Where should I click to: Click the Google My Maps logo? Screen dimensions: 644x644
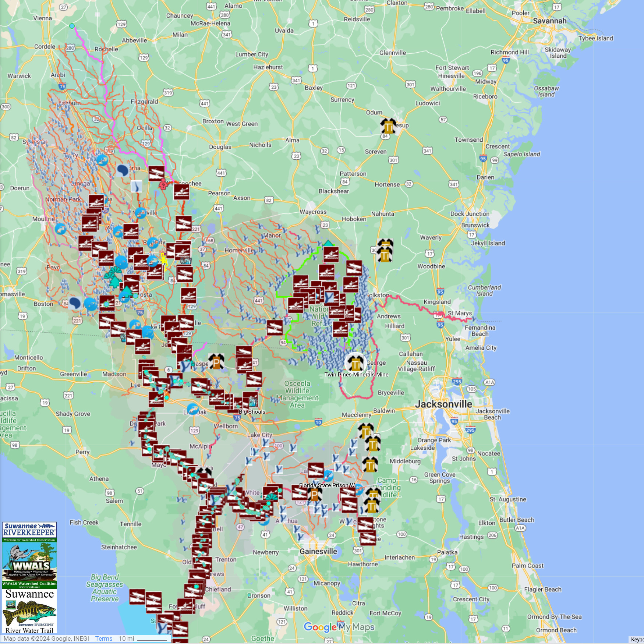[339, 627]
